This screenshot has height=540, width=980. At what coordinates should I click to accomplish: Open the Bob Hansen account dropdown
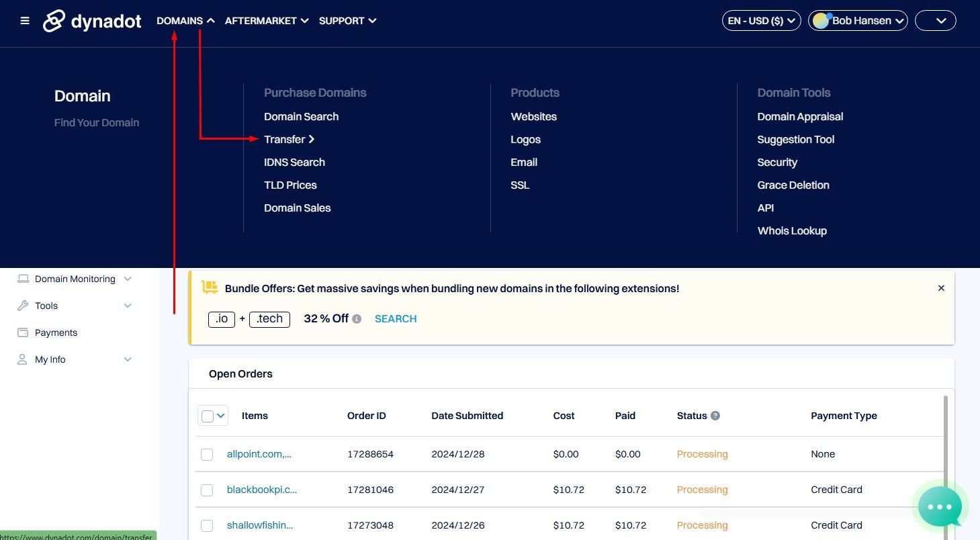point(858,21)
